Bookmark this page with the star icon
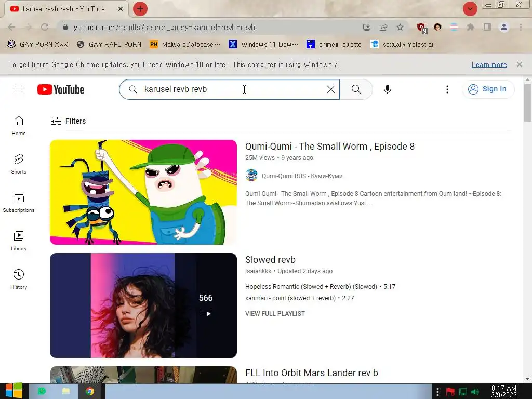Image resolution: width=532 pixels, height=399 pixels. tap(400, 27)
